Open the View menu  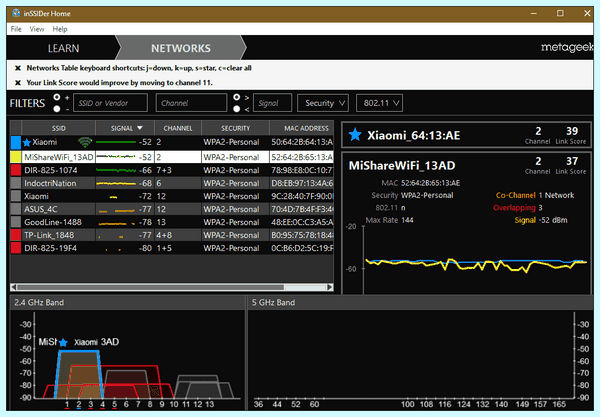coord(37,29)
